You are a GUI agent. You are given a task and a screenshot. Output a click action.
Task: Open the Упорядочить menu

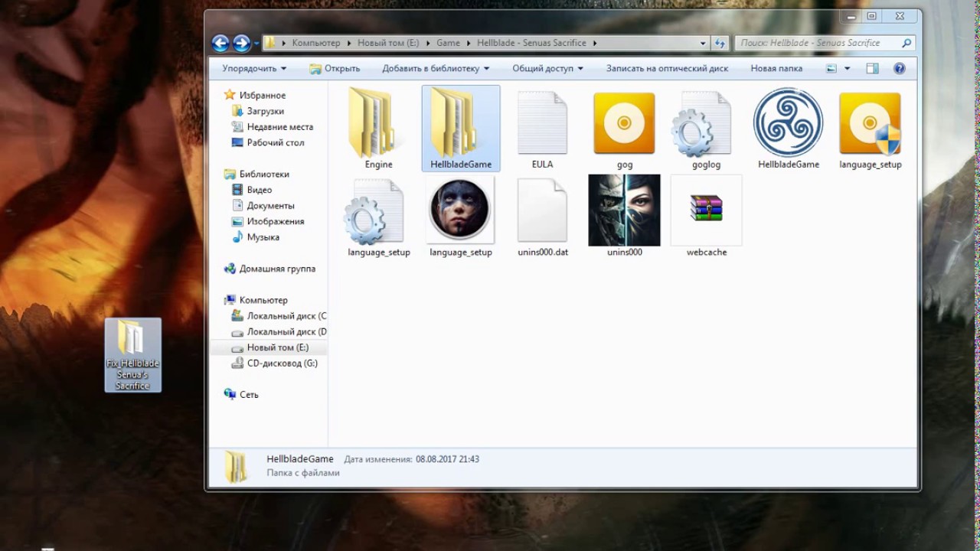[x=254, y=68]
